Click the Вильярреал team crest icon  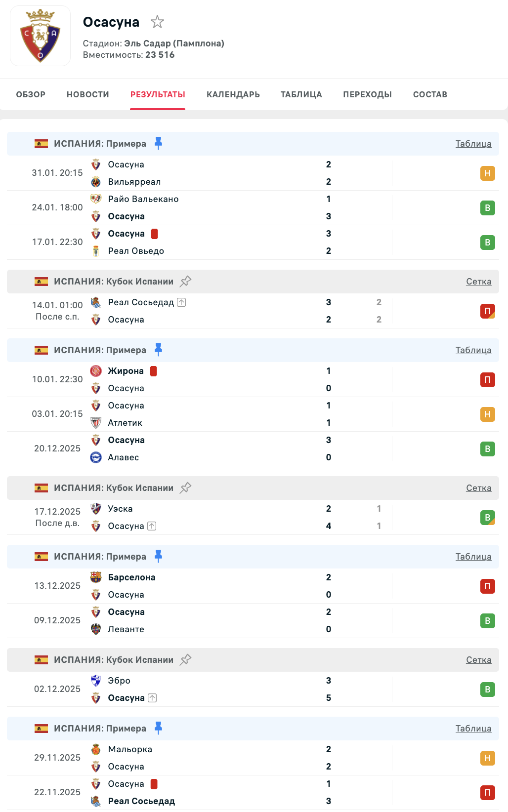96,182
